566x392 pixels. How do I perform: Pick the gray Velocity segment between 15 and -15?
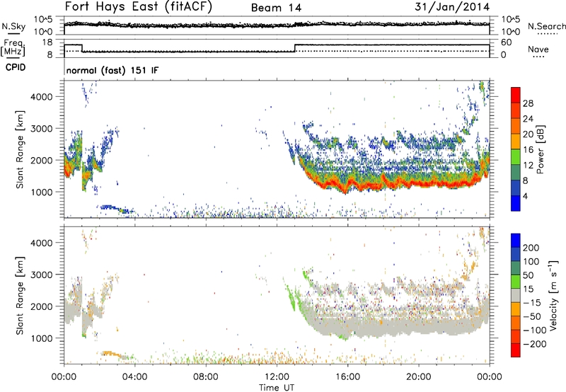[516, 295]
